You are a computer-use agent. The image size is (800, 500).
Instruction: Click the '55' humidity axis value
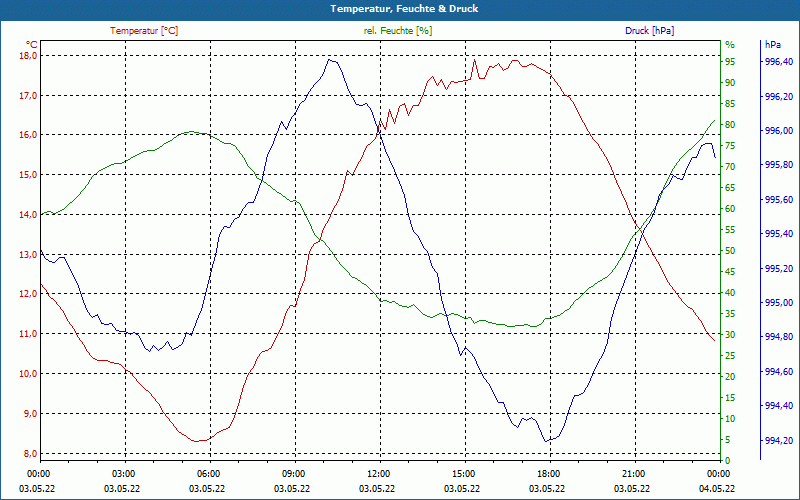[x=730, y=230]
